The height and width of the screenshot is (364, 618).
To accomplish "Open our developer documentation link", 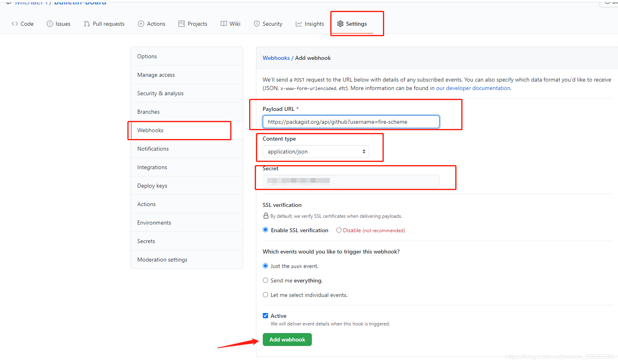I will click(473, 88).
